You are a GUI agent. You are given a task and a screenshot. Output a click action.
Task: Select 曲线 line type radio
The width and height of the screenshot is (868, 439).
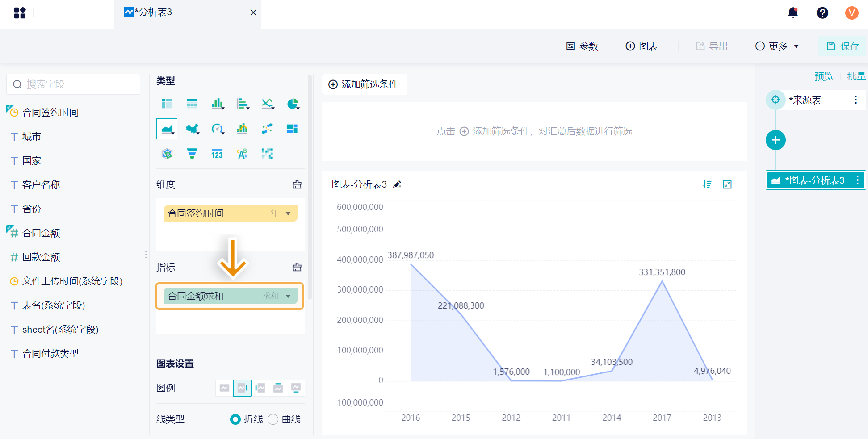[273, 419]
